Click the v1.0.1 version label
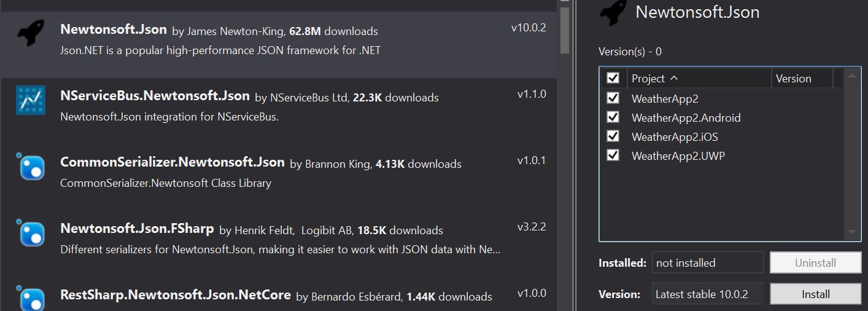 point(531,160)
